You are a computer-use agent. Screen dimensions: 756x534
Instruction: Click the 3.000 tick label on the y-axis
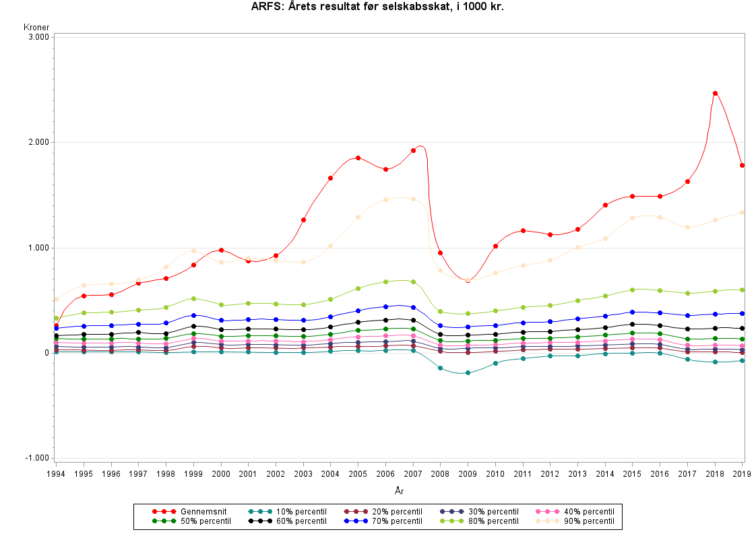(37, 37)
